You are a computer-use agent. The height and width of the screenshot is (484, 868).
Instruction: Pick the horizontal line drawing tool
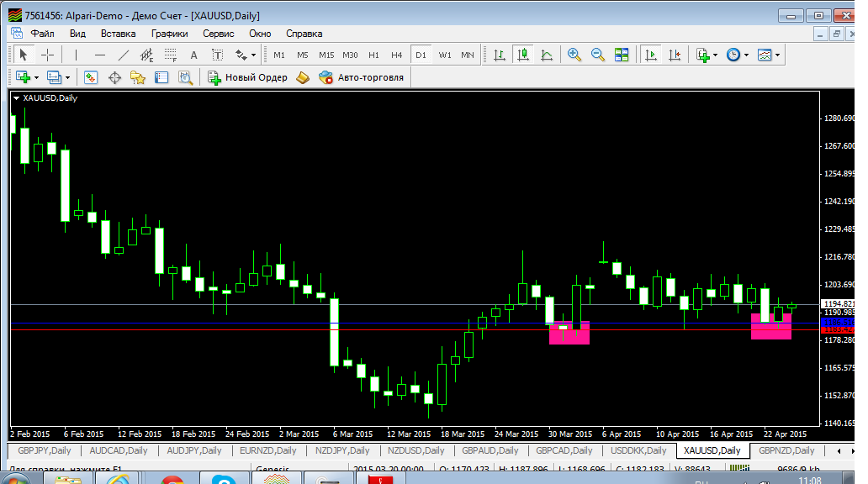coord(99,55)
